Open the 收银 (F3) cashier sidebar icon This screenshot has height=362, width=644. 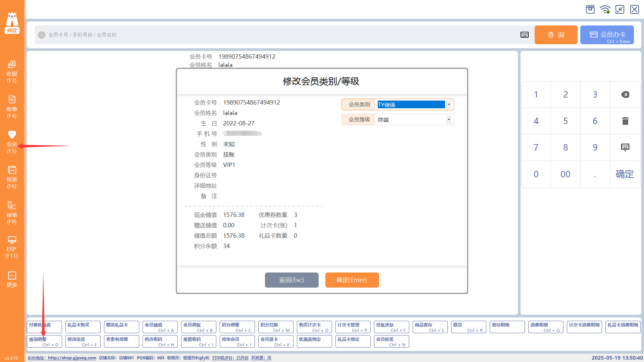(x=12, y=71)
